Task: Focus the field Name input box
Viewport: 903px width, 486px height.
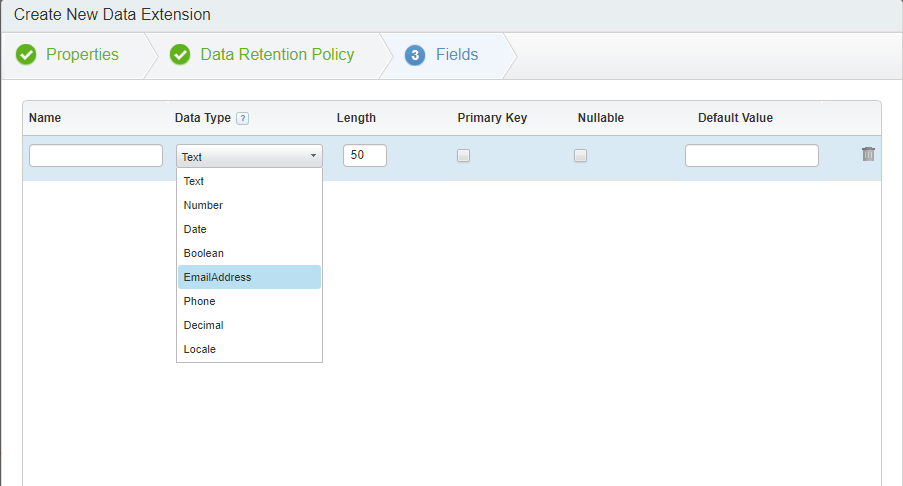Action: (96, 155)
